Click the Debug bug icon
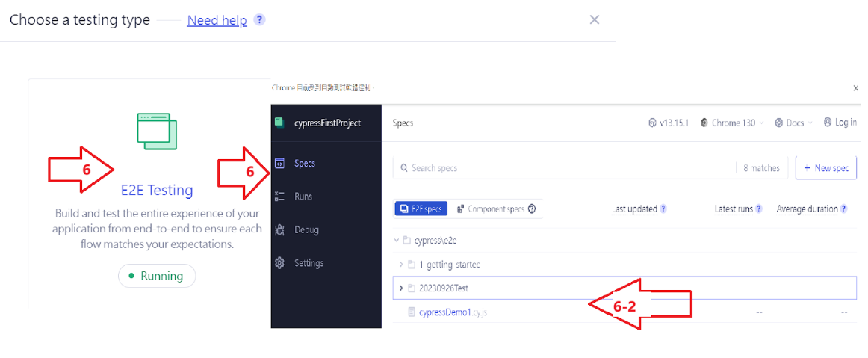This screenshot has width=868, height=358. [x=279, y=229]
